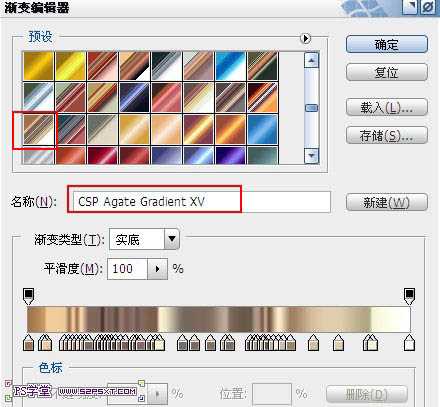Open the presets flyout menu arrow

305,39
